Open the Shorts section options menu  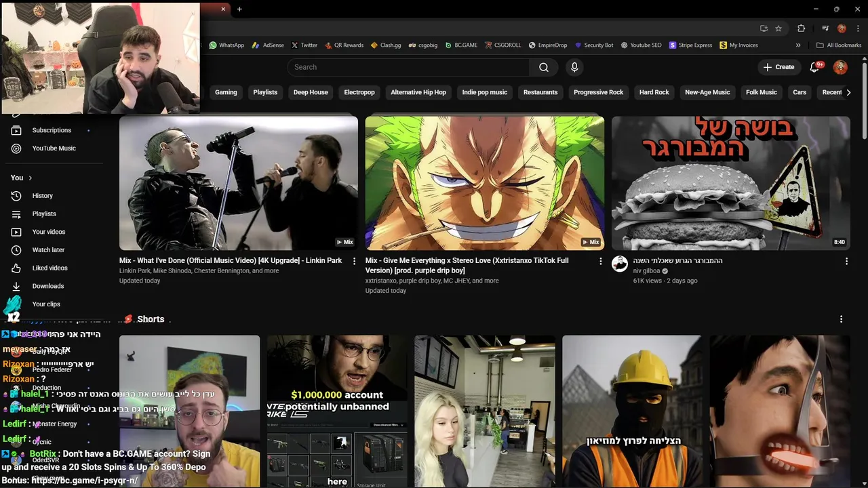click(841, 319)
